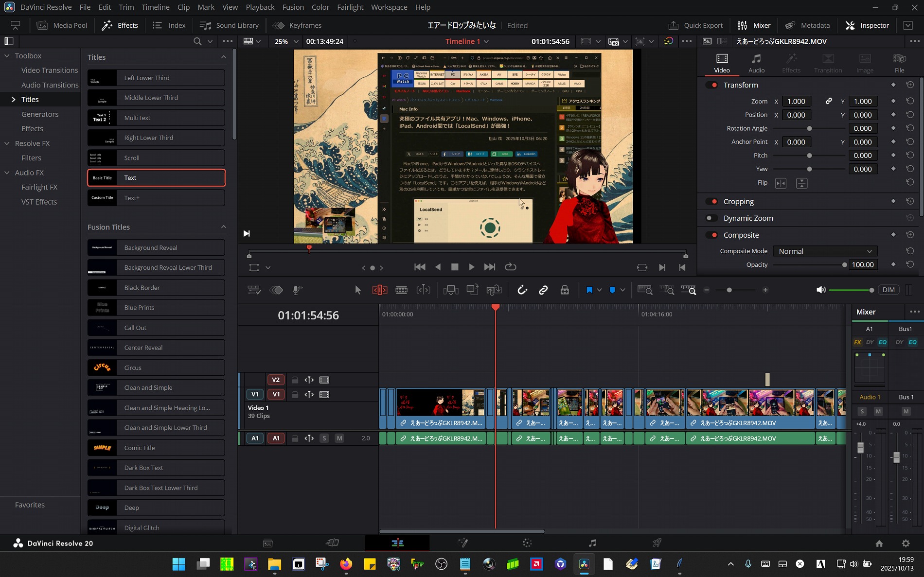Open the Timeline 1 selector dropdown
This screenshot has height=577, width=924.
coord(467,41)
